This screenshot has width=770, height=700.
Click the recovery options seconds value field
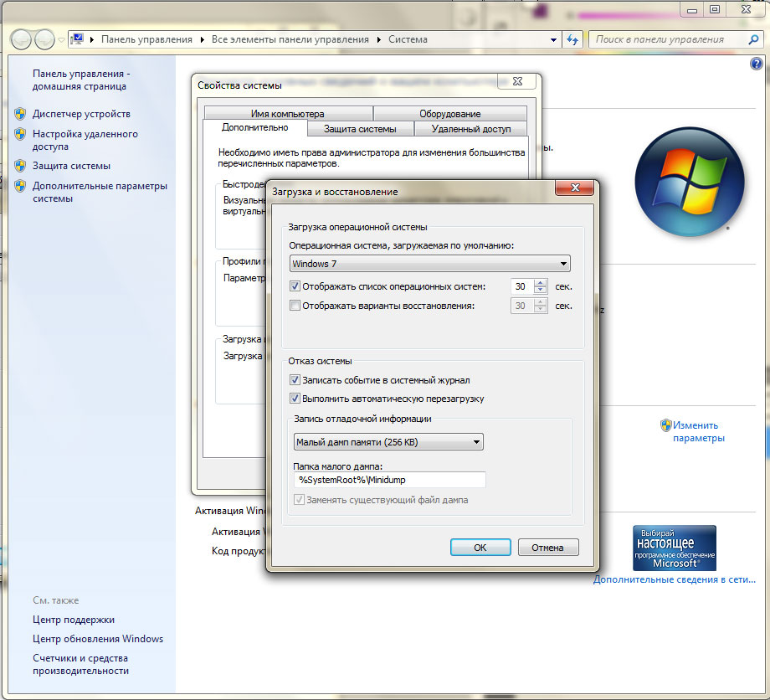pyautogui.click(x=522, y=306)
